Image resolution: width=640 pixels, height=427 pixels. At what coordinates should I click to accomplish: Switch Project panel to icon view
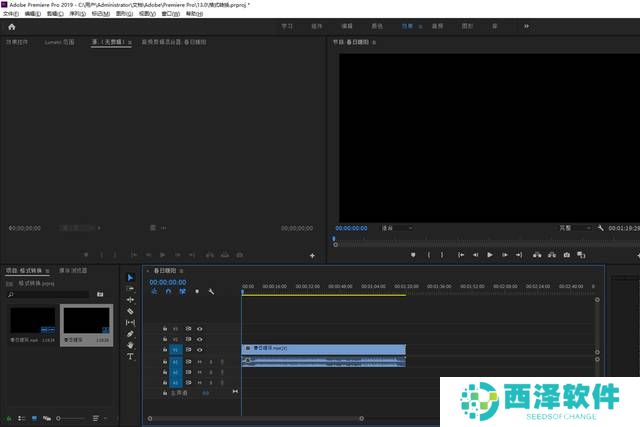point(34,418)
